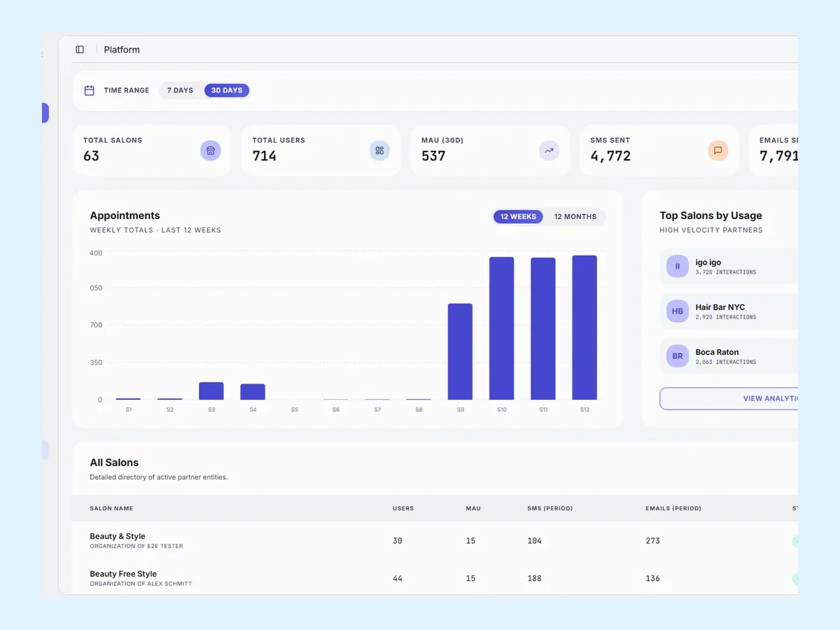Click the Total Salons value 63
This screenshot has height=630, width=840.
(x=91, y=156)
